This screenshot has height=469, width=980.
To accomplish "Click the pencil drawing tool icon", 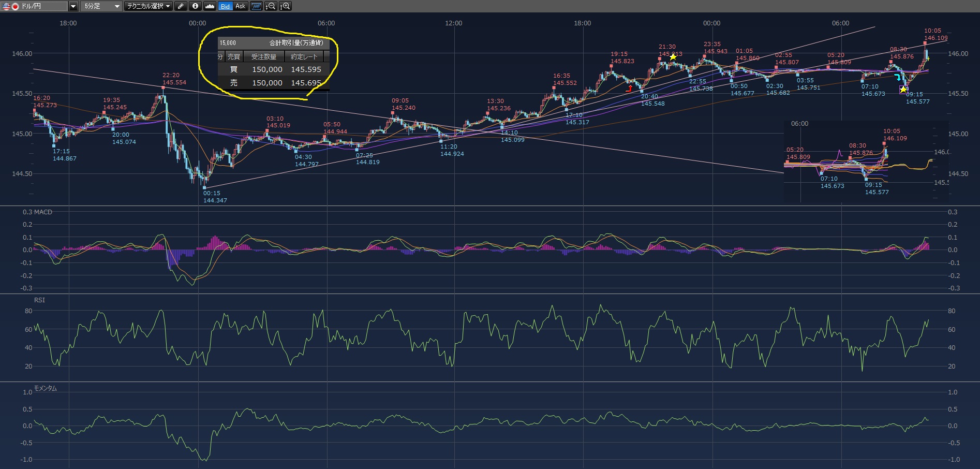I will point(181,6).
